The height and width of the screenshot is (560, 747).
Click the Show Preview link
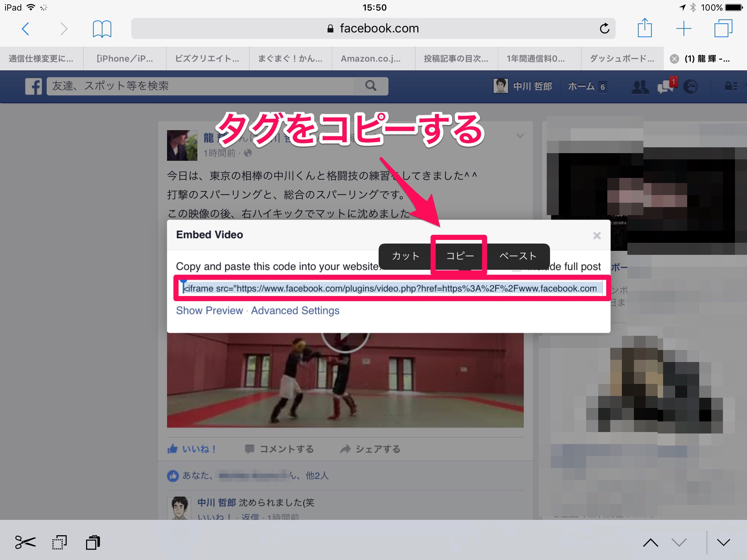tap(209, 311)
